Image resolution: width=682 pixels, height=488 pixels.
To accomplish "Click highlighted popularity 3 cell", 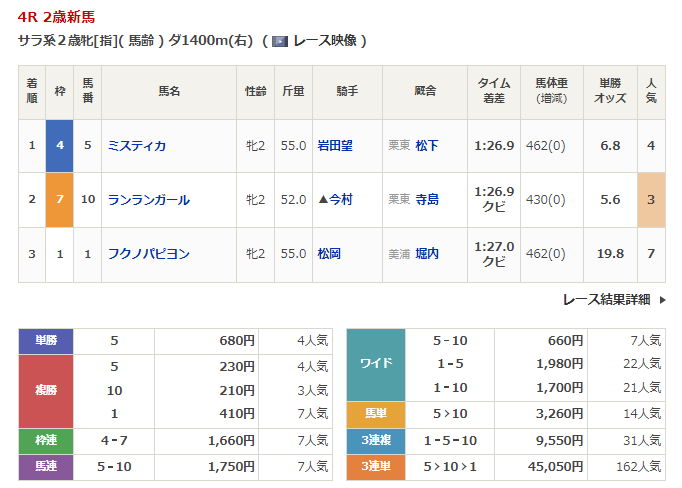I will pos(651,200).
